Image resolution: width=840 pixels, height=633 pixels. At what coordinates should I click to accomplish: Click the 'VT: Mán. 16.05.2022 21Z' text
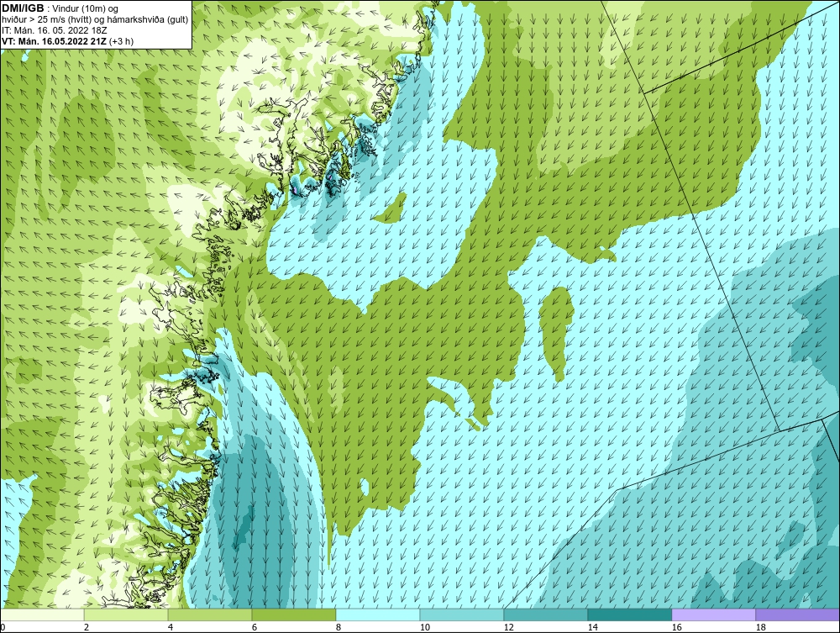tap(54, 41)
